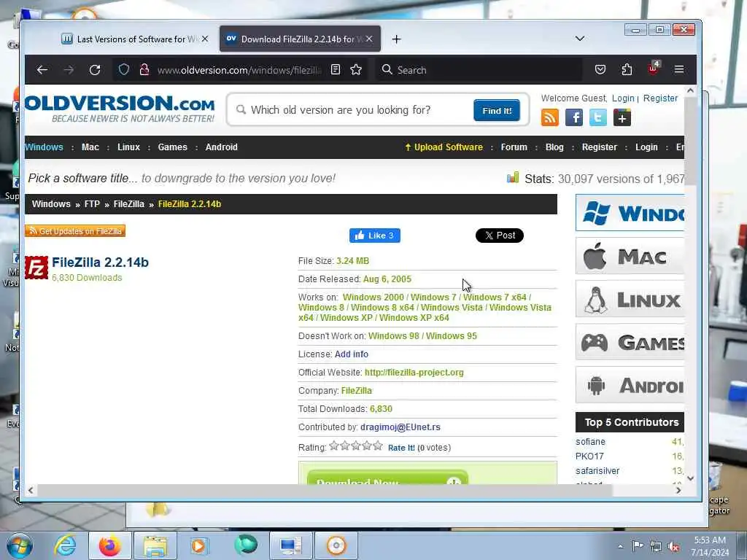This screenshot has width=747, height=560.
Task: Click 'Upload Software' in nav bar
Action: coord(444,147)
